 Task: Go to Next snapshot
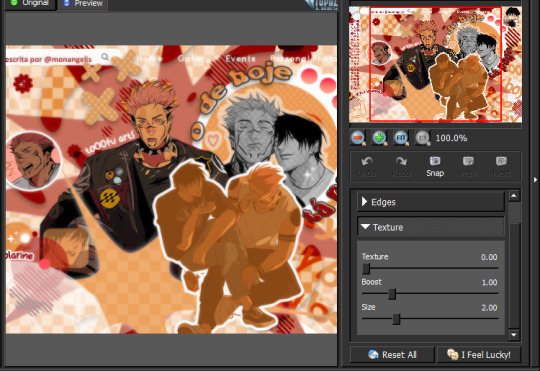coord(501,167)
